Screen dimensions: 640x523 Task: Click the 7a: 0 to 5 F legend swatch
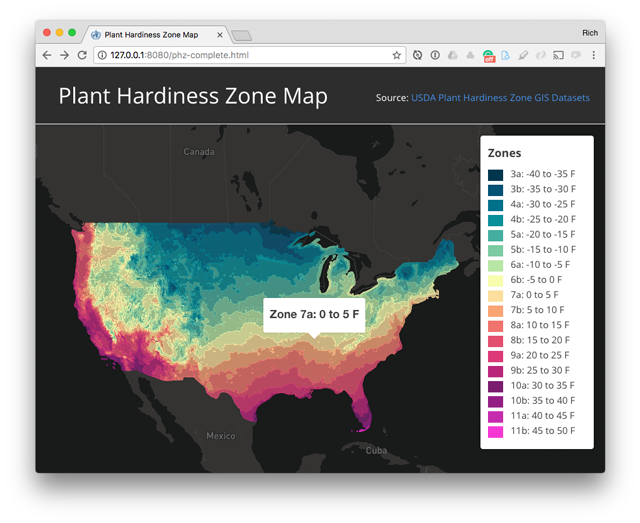click(x=495, y=296)
